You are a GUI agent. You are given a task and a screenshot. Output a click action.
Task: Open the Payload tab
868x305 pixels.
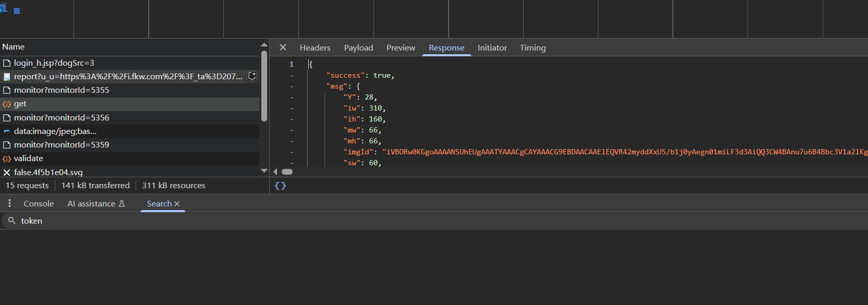coord(358,47)
